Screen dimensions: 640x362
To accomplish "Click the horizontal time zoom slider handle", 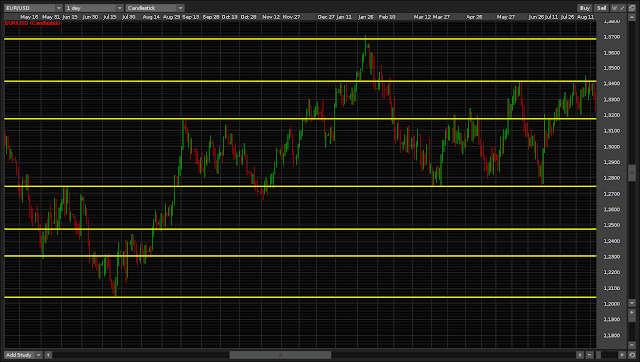I will tap(598, 355).
